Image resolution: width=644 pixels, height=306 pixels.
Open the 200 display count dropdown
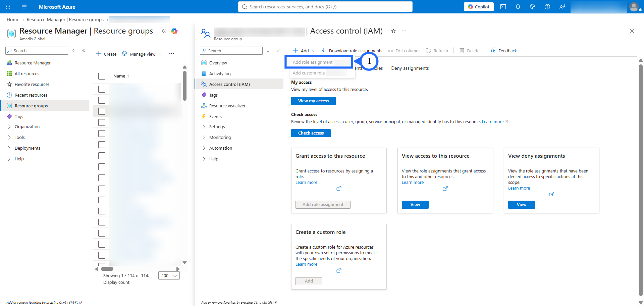169,275
